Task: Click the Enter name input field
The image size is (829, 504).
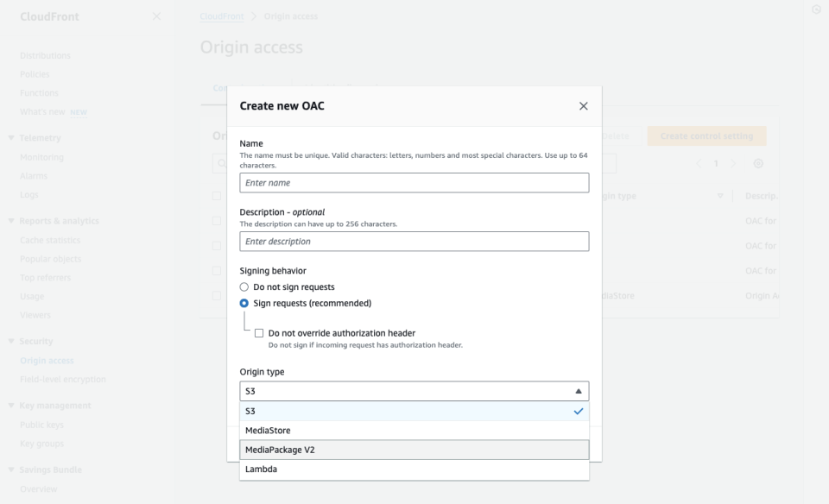Action: click(412, 182)
